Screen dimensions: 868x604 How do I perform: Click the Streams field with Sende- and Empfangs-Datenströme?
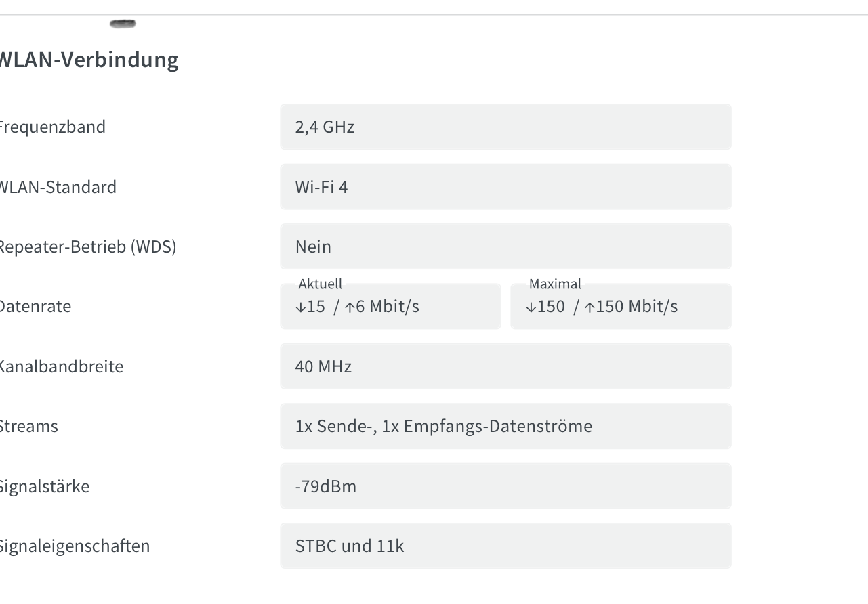click(505, 426)
